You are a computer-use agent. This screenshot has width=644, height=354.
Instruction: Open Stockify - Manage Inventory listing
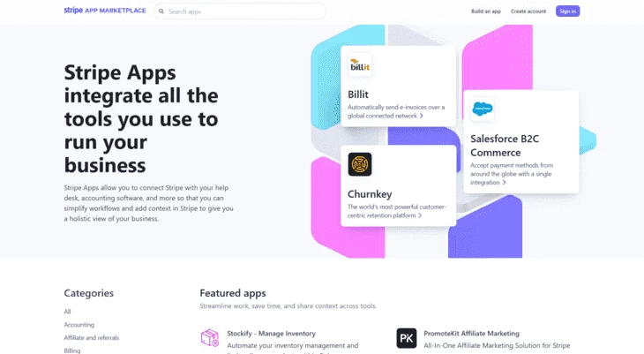[x=272, y=334]
